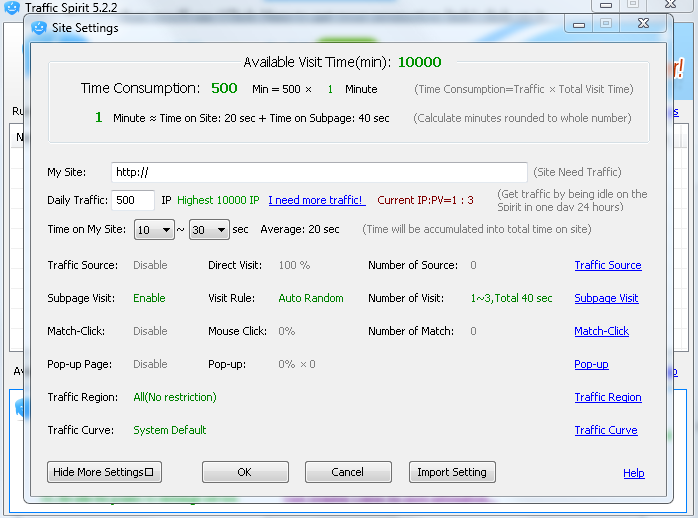Click Hide More Settings button
Image resolution: width=698 pixels, height=518 pixels.
tap(104, 472)
